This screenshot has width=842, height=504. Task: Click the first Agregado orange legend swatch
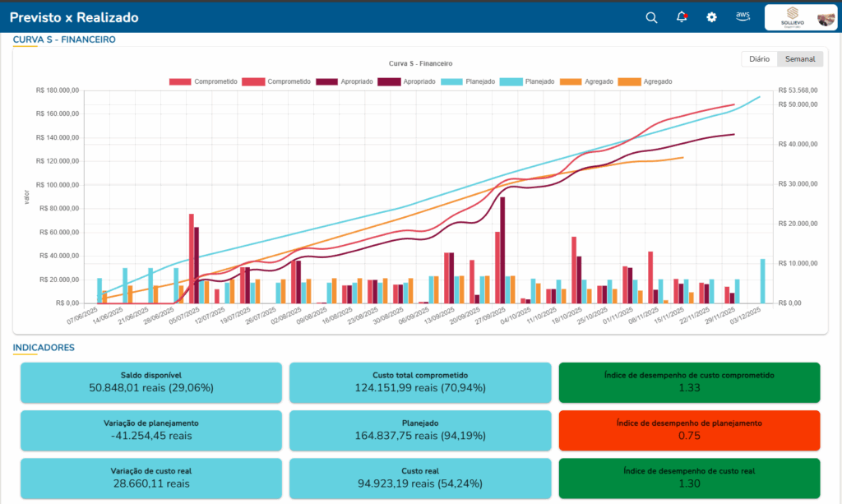[x=576, y=81]
